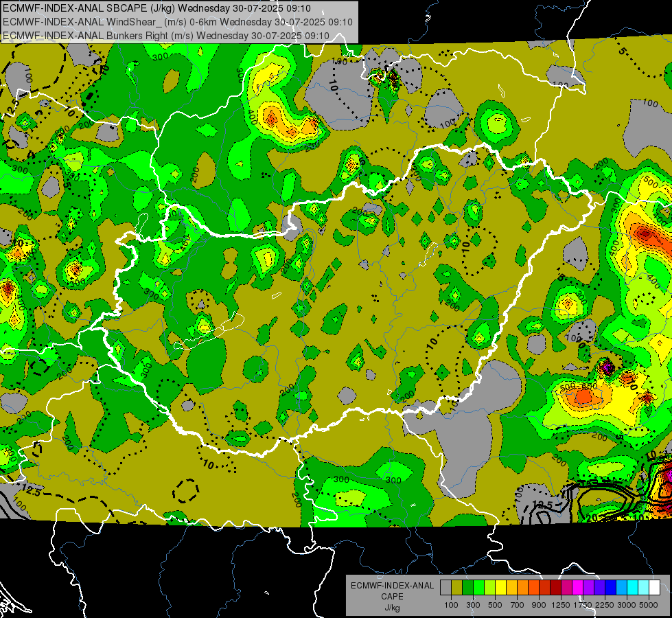Click the legend unit J/kg
672x618 pixels.
point(392,608)
